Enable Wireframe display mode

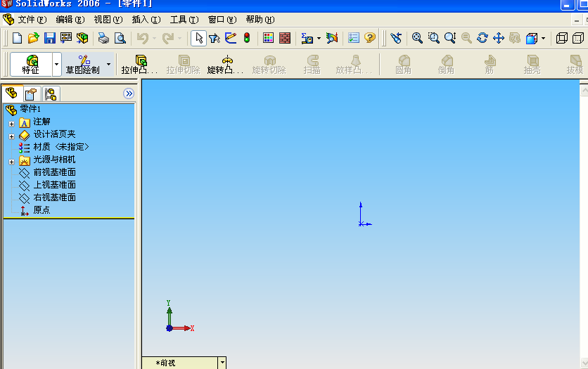pyautogui.click(x=561, y=38)
